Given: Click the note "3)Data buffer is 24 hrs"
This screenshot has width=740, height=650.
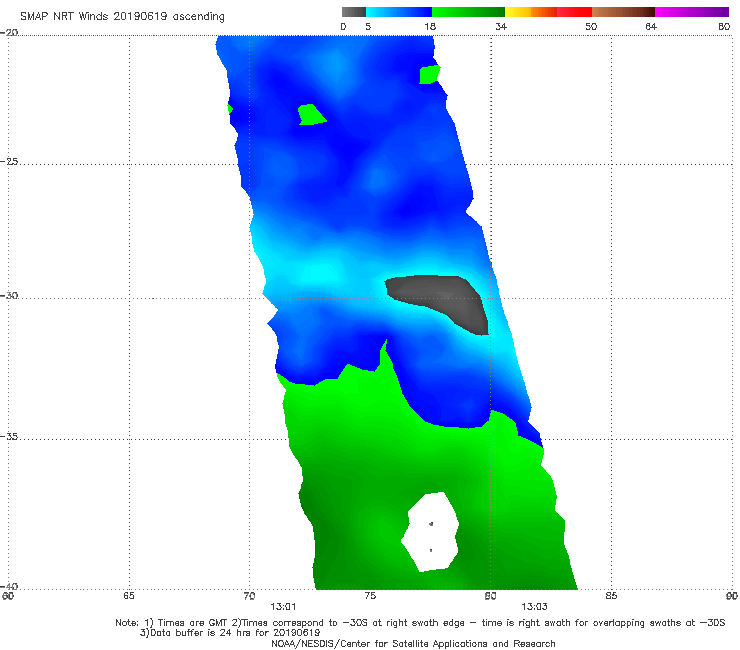Looking at the screenshot, I should 230,633.
